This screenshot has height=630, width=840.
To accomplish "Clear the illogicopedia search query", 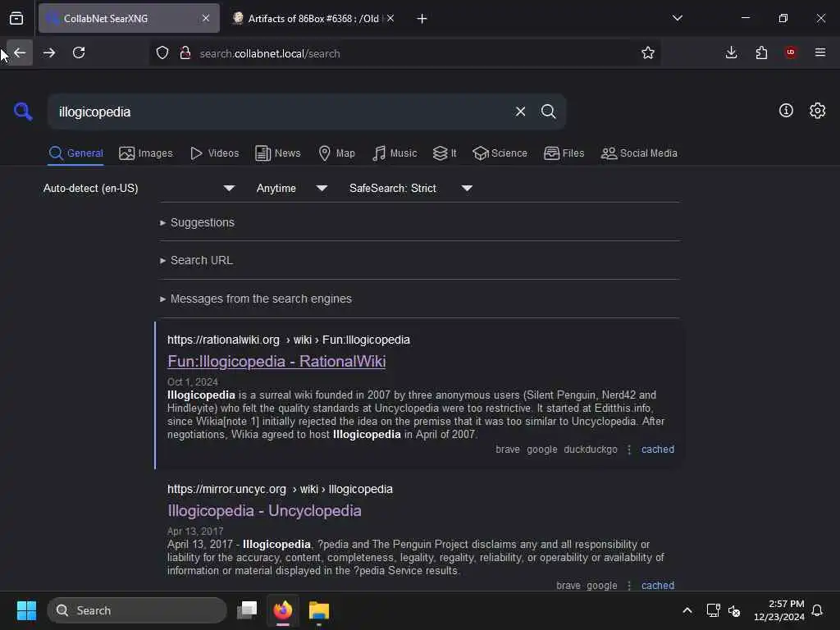I will [x=520, y=112].
